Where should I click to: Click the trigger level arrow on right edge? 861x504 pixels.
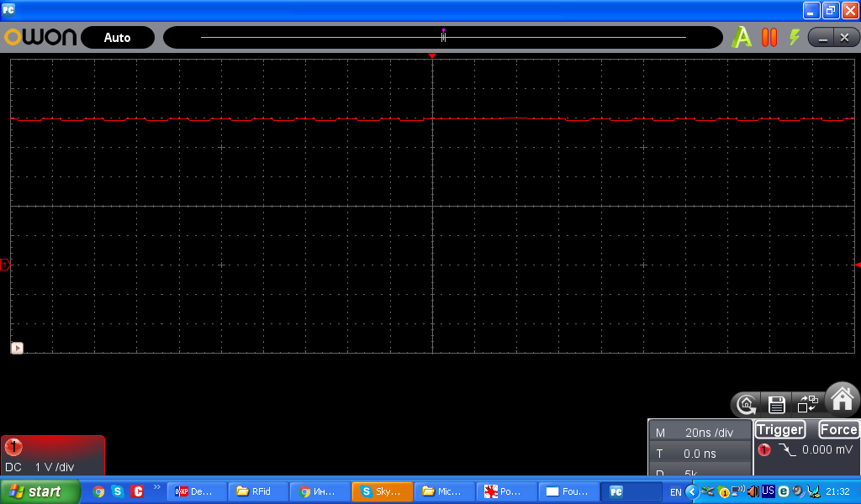(858, 265)
